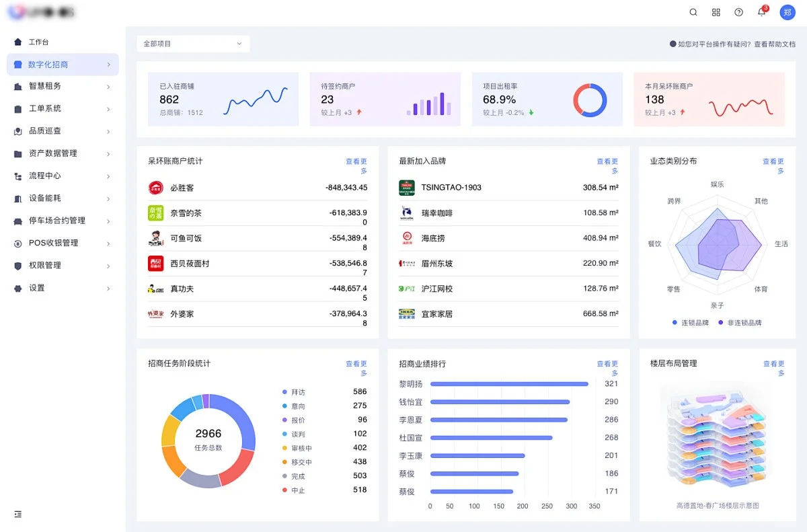Toggle 中止 legend item

tap(294, 490)
